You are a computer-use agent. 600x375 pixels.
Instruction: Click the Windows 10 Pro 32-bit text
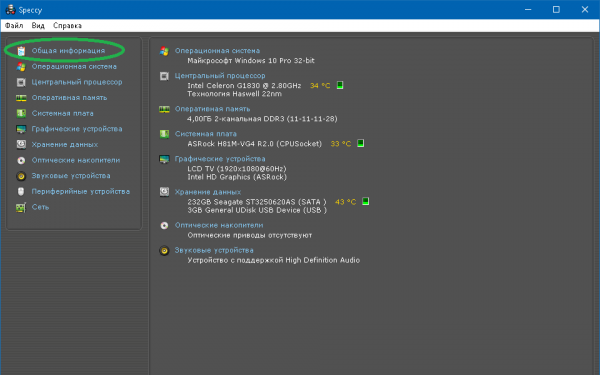pos(251,60)
